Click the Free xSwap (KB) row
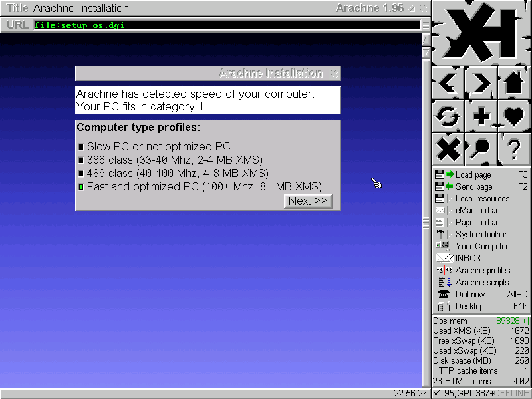This screenshot has width=532, height=399. pos(481,340)
